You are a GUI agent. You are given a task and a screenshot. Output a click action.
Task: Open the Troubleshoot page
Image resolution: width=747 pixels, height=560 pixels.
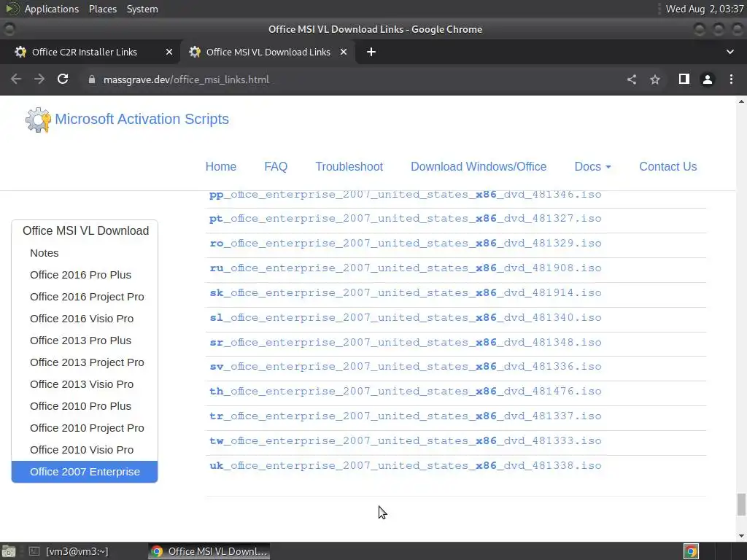click(349, 167)
